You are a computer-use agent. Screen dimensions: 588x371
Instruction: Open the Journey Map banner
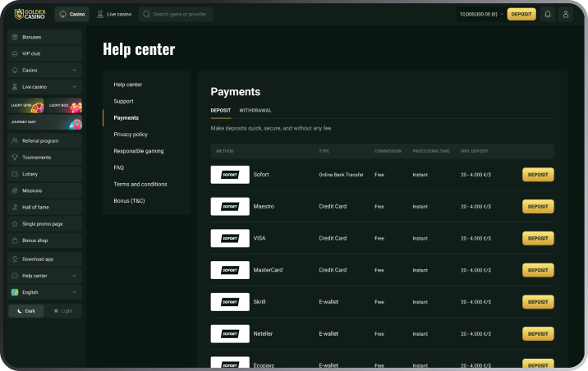[x=44, y=122]
